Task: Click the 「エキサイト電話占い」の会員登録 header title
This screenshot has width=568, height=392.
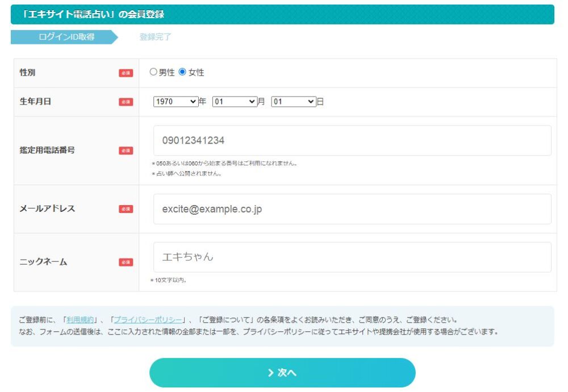Action: [93, 14]
